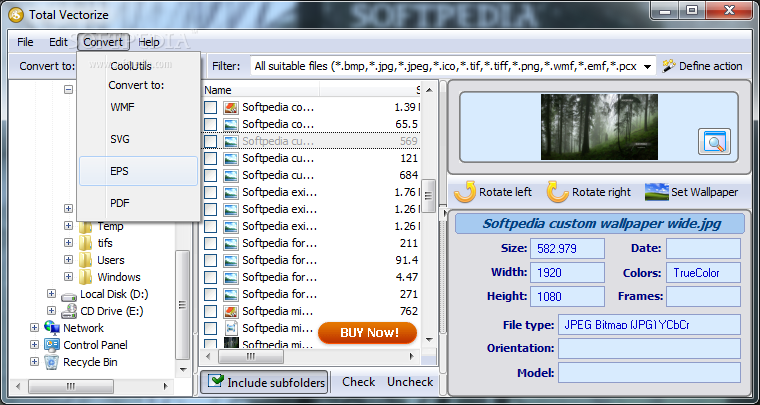Open the Help menu
Viewport: 760px width, 405px height.
tap(149, 42)
